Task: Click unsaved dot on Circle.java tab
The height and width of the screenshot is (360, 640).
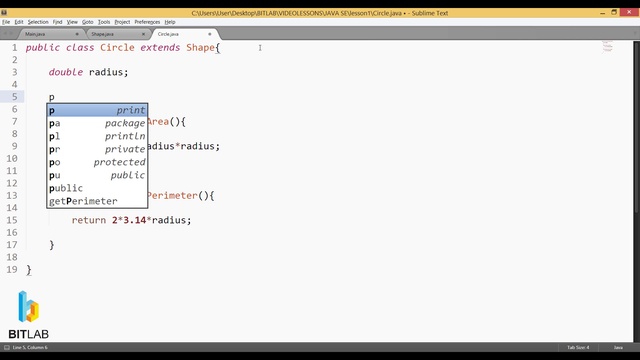Action: click(210, 34)
